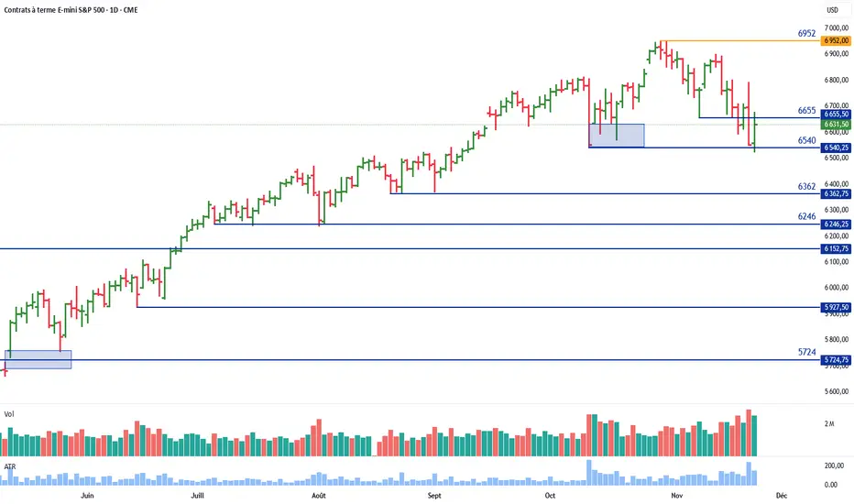Click the USD currency label

click(832, 10)
